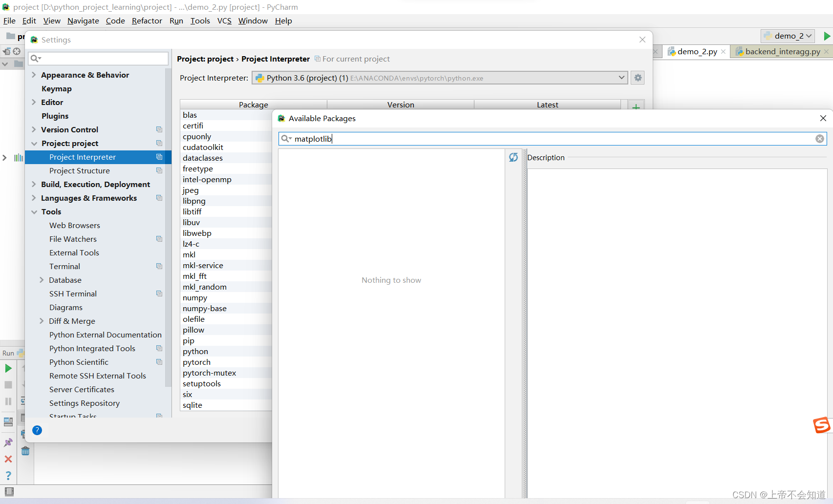This screenshot has height=504, width=833.
Task: Stop the running process in the Run panel
Action: tap(8, 385)
